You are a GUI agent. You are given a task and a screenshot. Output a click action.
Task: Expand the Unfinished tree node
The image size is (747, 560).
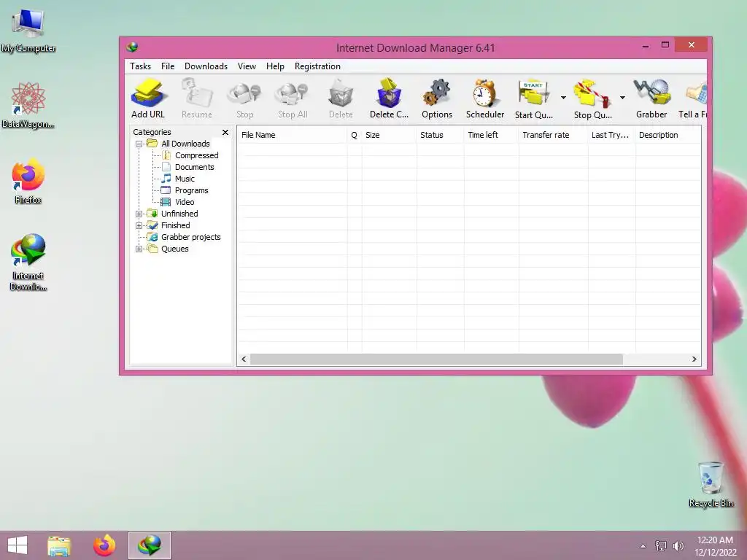click(139, 214)
